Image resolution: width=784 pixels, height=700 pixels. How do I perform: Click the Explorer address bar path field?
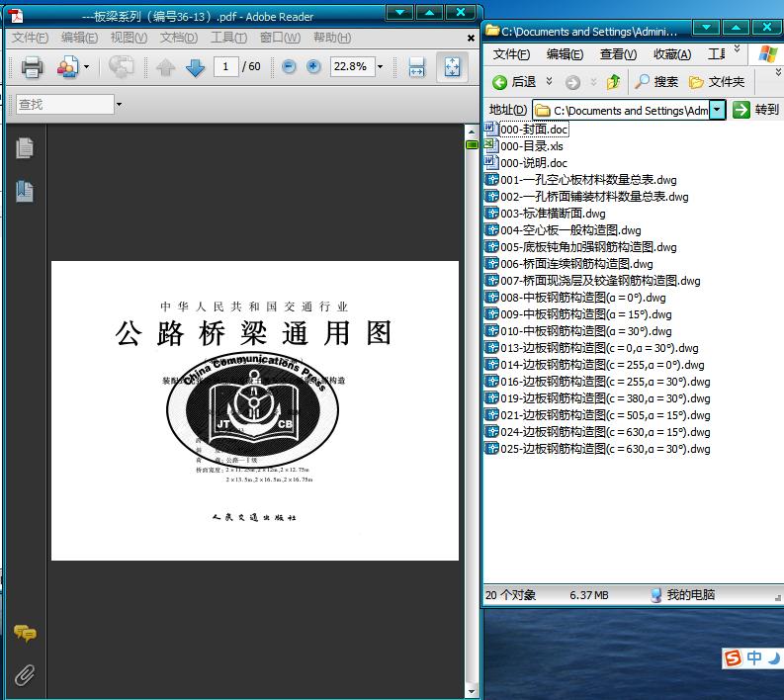pyautogui.click(x=622, y=110)
